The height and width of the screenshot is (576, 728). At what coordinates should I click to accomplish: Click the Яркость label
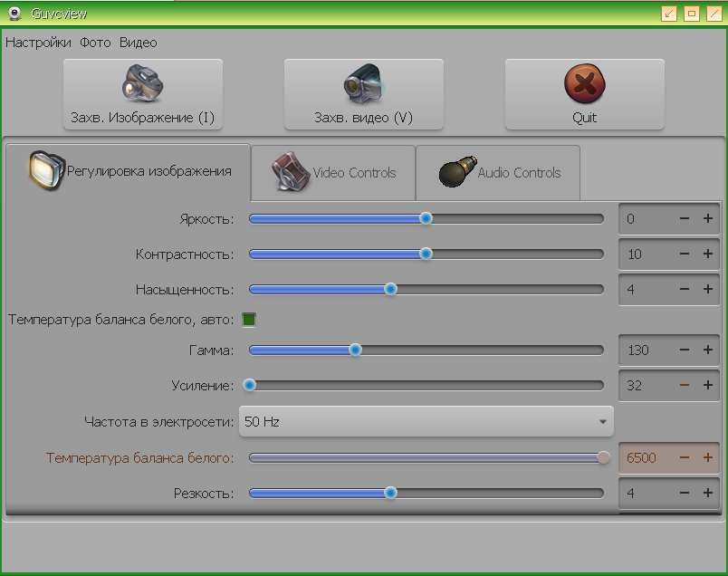point(206,219)
